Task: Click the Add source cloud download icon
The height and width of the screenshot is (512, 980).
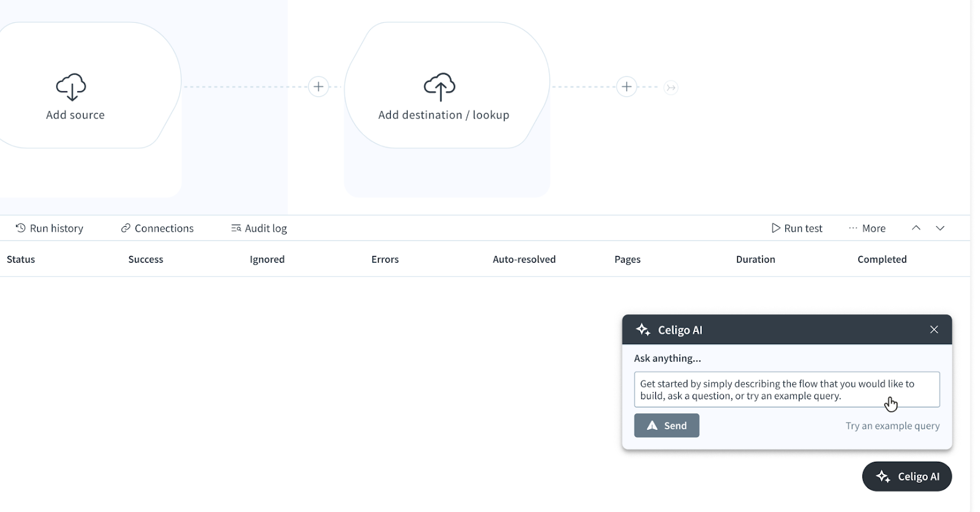Action: click(71, 87)
